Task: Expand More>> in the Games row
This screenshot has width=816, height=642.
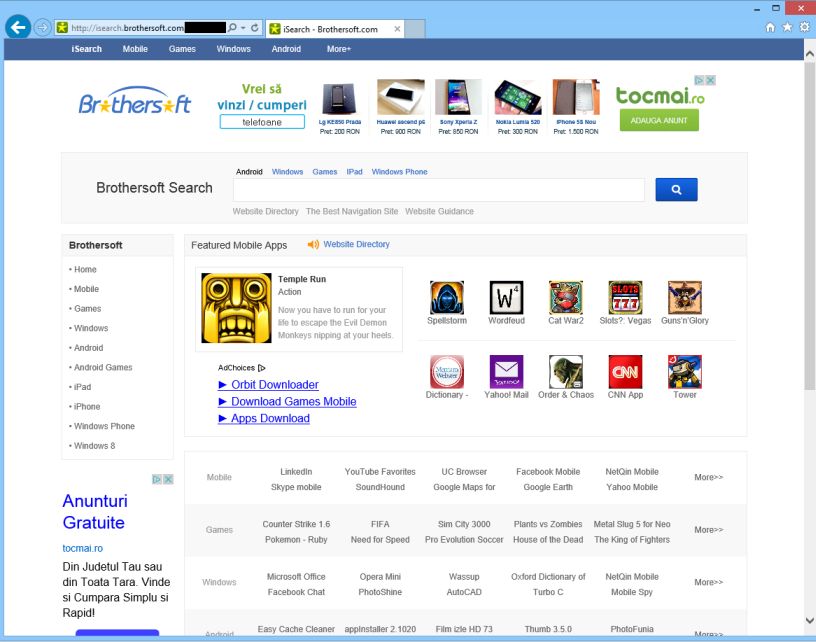Action: coord(708,530)
